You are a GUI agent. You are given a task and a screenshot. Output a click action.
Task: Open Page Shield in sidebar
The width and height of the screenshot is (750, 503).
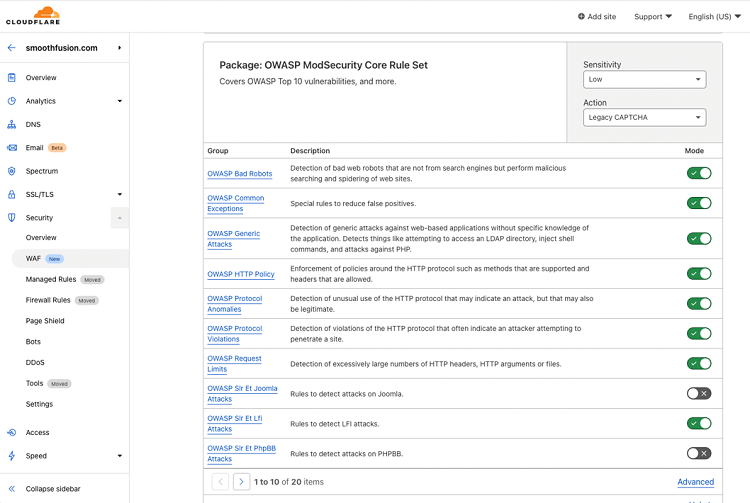click(x=45, y=321)
